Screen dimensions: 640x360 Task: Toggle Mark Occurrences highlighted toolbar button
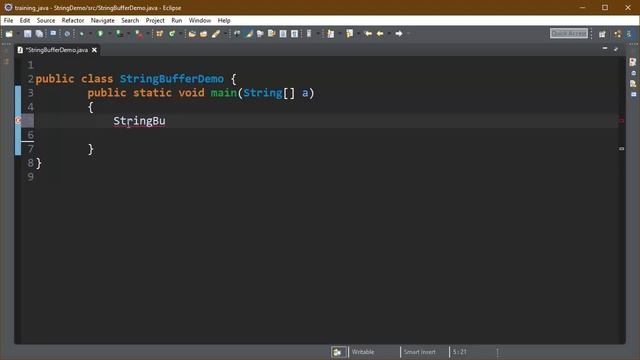[249, 34]
